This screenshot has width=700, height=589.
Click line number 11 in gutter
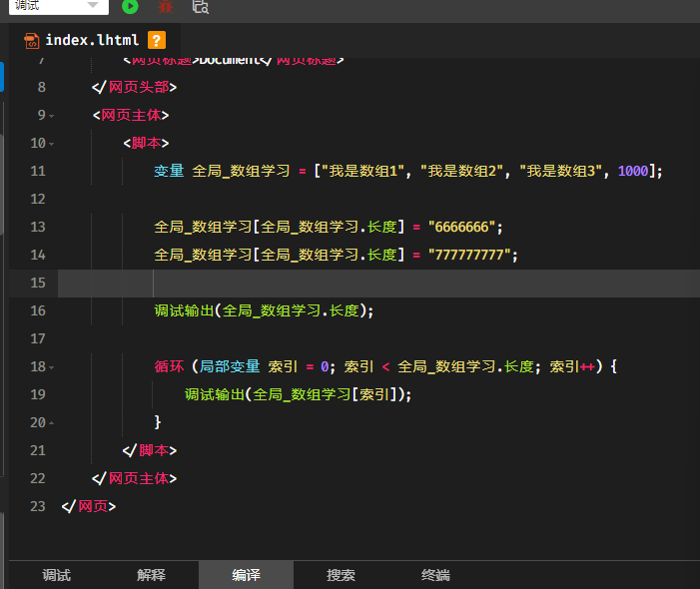click(x=38, y=171)
